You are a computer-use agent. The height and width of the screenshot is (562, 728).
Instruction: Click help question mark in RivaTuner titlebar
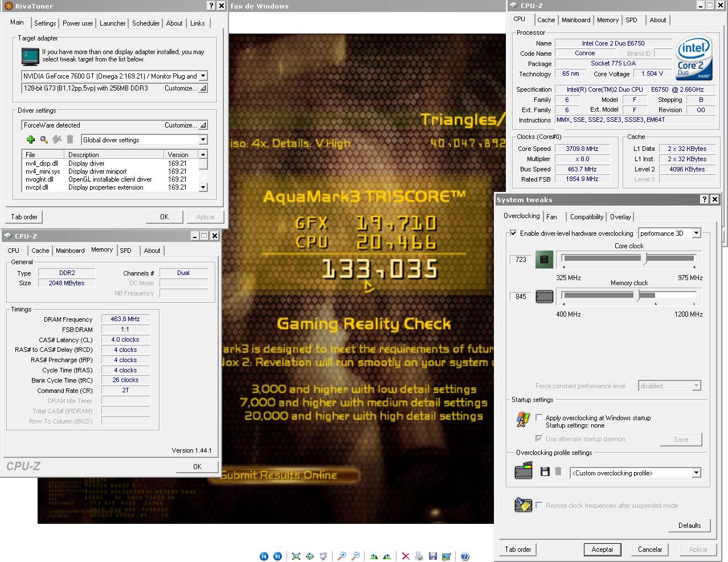click(x=211, y=6)
